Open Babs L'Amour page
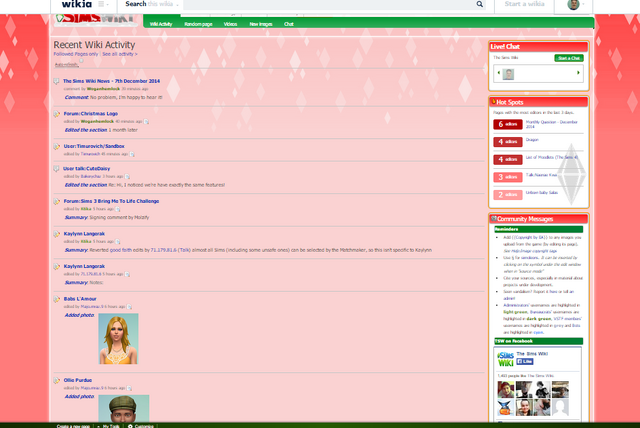640x428 pixels. point(80,299)
